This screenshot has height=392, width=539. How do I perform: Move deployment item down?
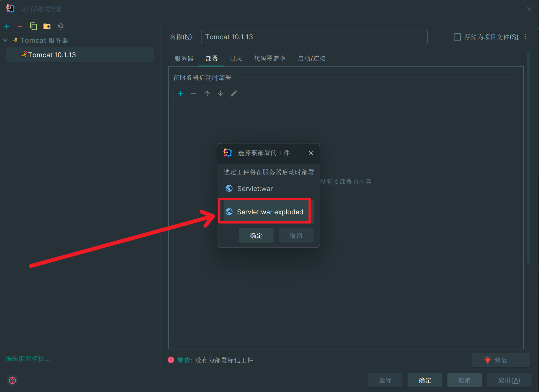click(x=220, y=93)
